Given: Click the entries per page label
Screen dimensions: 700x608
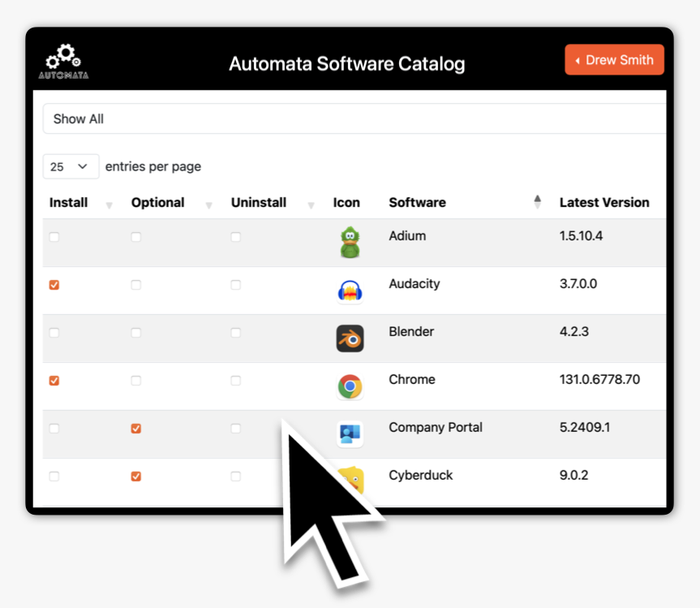Looking at the screenshot, I should pyautogui.click(x=153, y=166).
